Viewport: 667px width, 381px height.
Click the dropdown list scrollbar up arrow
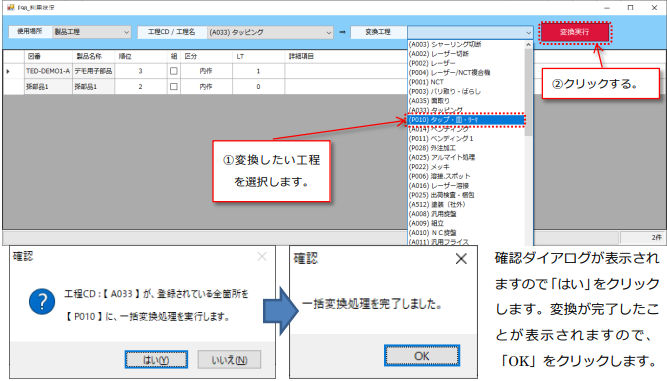click(x=528, y=44)
